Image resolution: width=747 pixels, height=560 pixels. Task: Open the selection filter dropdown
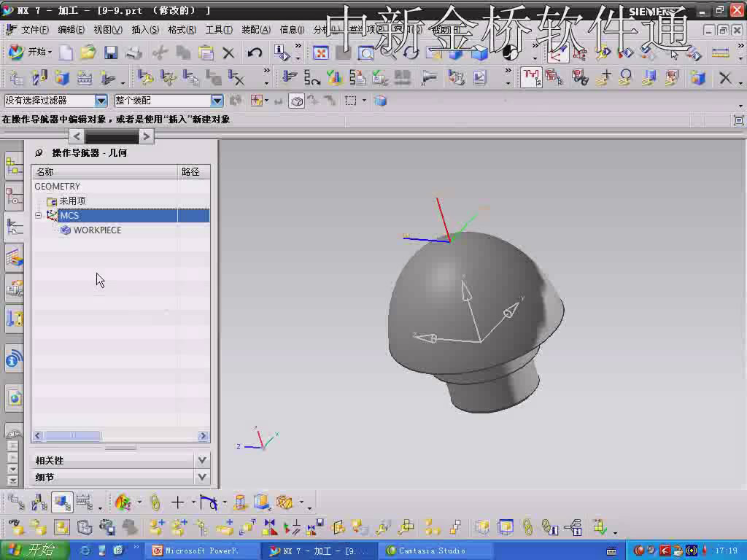click(101, 101)
